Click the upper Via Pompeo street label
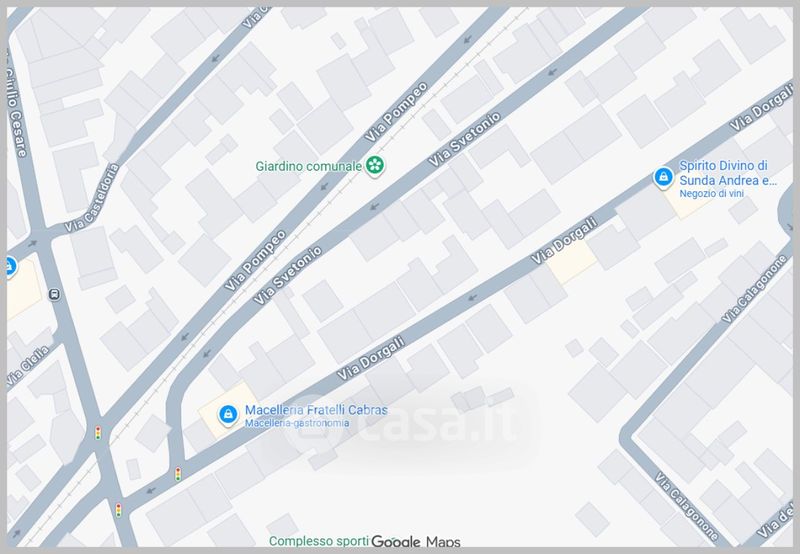 (x=396, y=112)
